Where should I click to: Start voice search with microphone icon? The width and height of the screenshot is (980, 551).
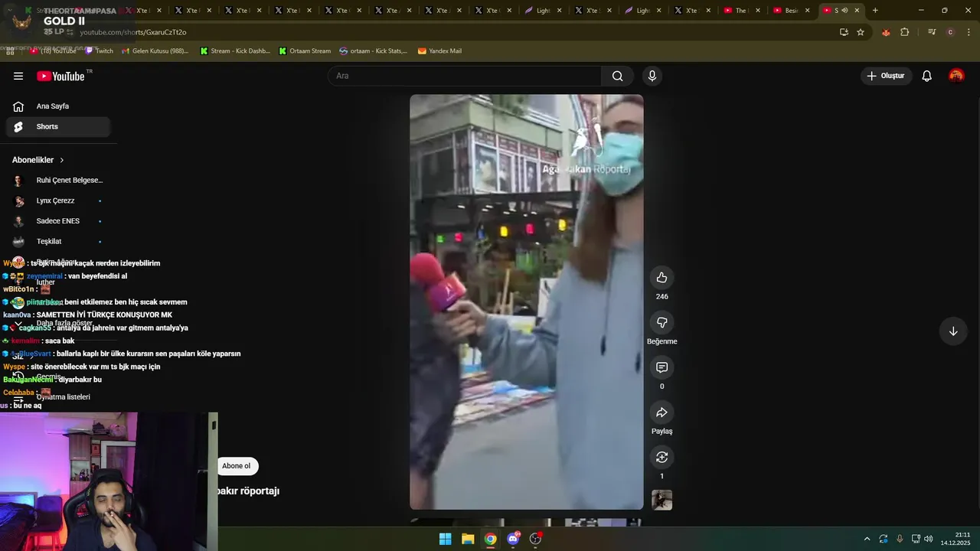click(x=652, y=76)
